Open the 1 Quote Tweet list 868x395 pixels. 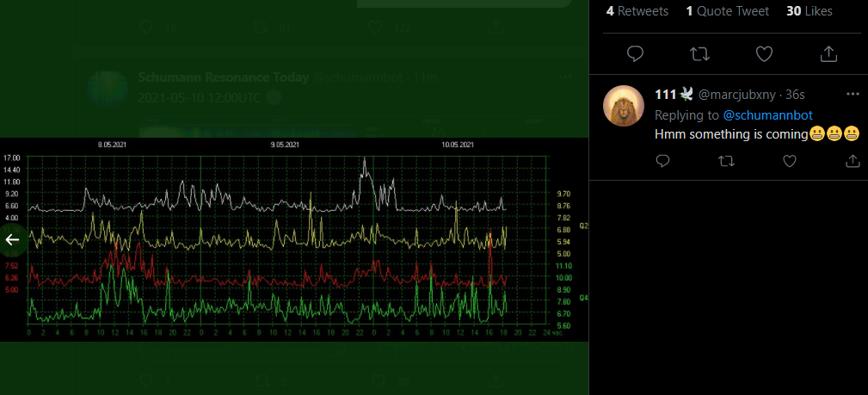[728, 11]
